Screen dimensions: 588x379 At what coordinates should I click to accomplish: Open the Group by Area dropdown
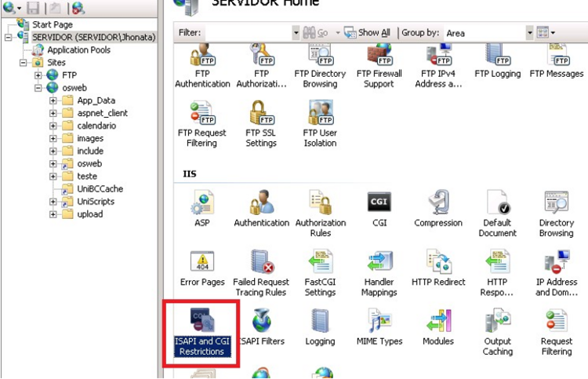coord(529,33)
